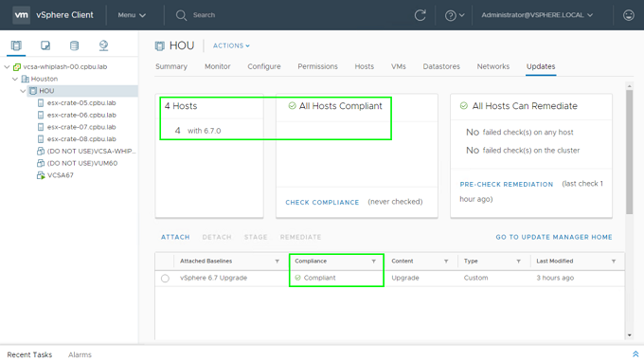Click PRE-CHECK REMEDIATION link
The width and height of the screenshot is (644, 362).
click(507, 184)
